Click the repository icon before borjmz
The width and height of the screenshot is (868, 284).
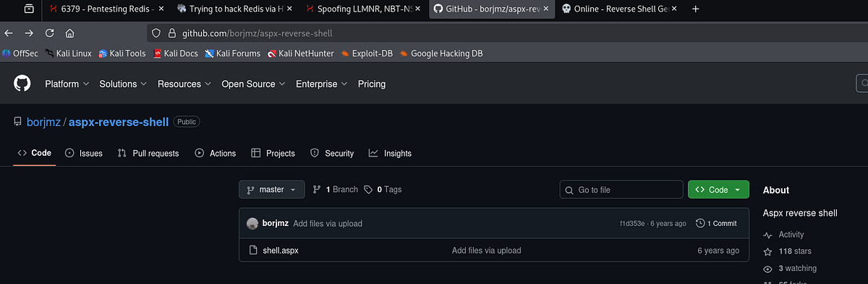point(18,122)
